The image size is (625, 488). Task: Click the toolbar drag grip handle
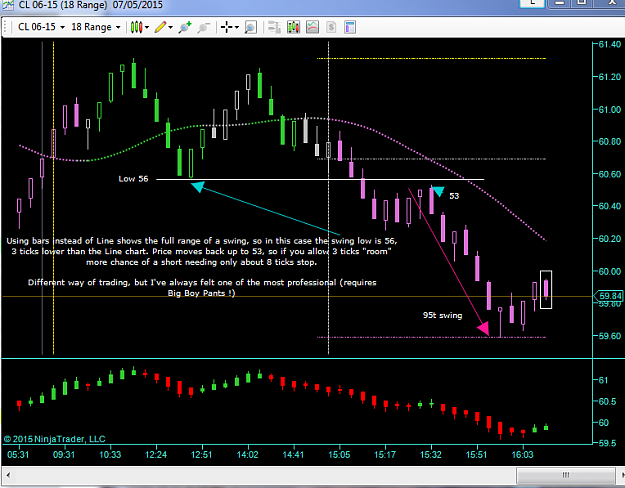(5, 27)
